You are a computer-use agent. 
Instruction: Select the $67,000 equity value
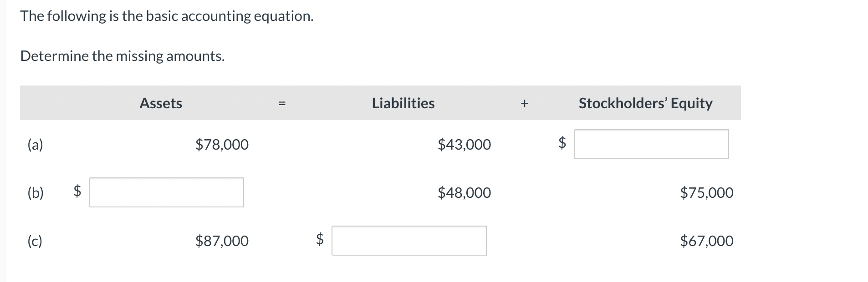pos(707,242)
